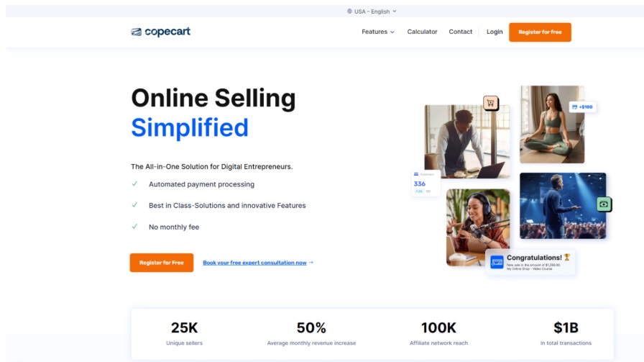The width and height of the screenshot is (644, 362).
Task: Click the chevron next to language selector
Action: click(x=395, y=12)
